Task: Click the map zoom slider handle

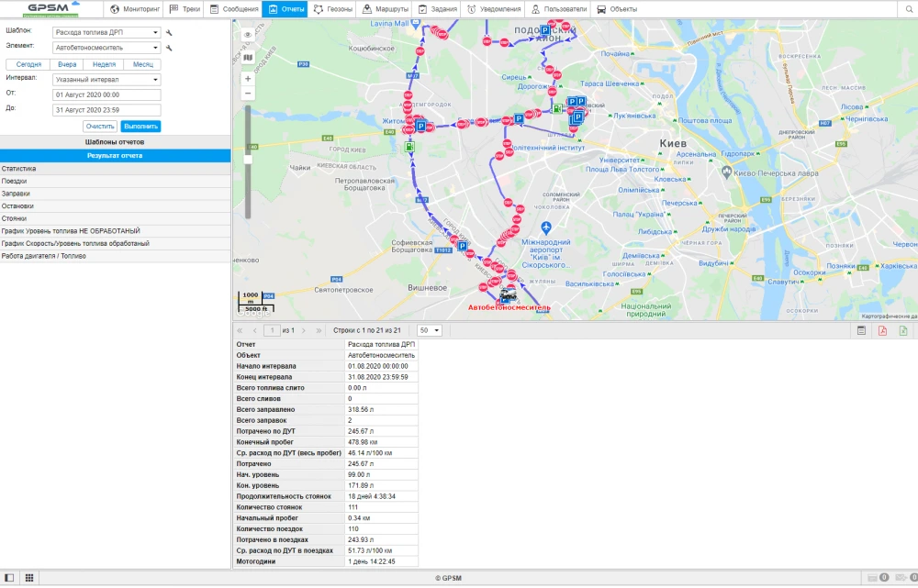Action: point(247,159)
